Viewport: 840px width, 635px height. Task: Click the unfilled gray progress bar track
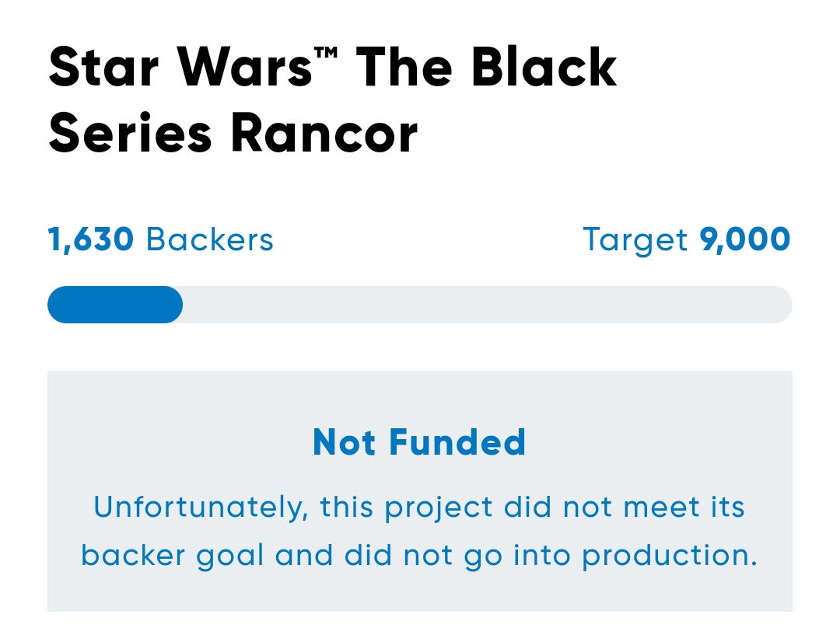click(x=487, y=305)
